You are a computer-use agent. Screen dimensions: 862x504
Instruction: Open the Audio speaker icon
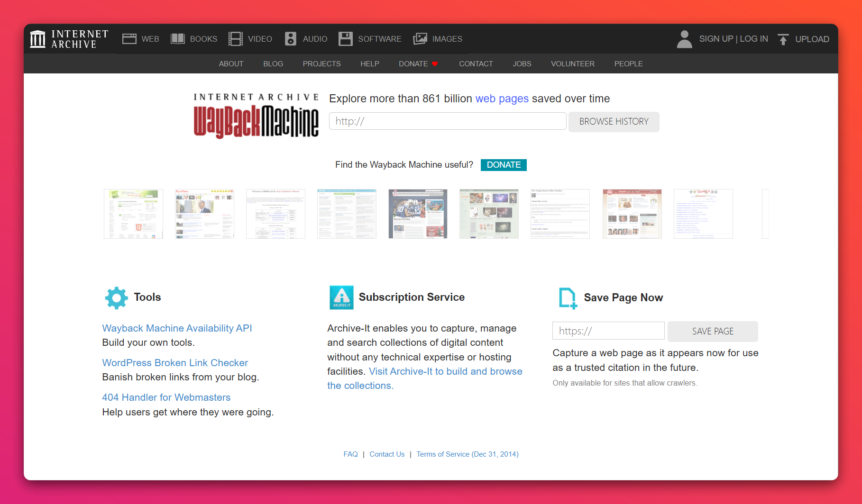pos(291,39)
